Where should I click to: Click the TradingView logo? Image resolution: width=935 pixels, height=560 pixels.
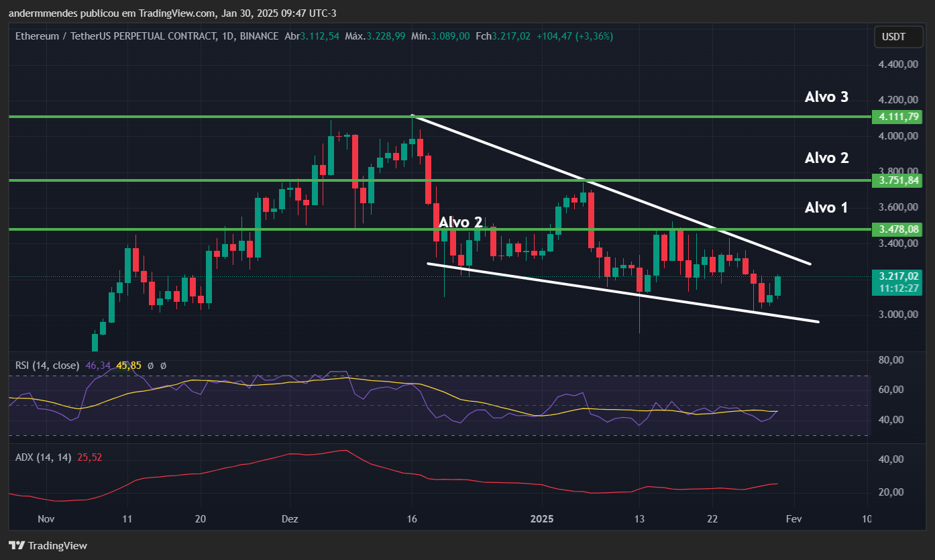coord(48,545)
